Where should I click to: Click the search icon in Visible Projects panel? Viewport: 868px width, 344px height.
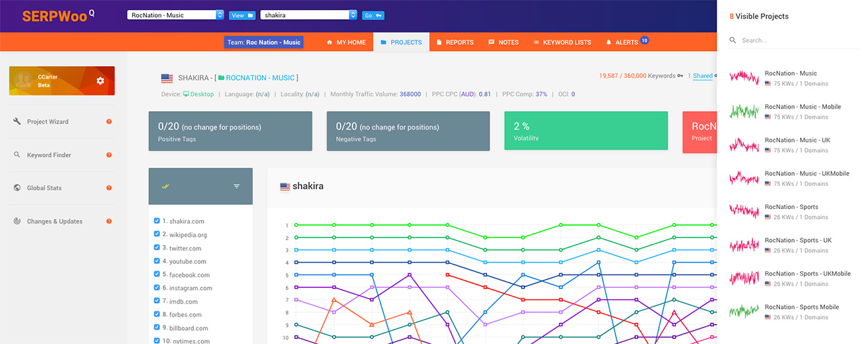coord(733,40)
